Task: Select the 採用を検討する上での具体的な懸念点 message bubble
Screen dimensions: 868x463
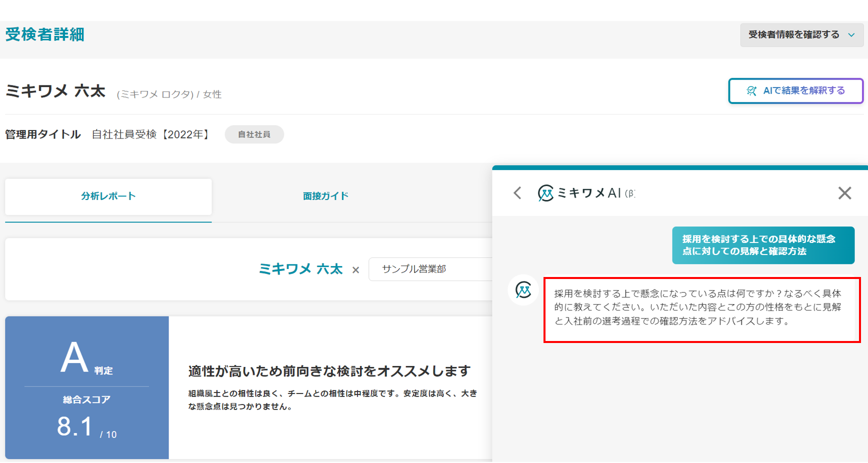Action: [762, 245]
